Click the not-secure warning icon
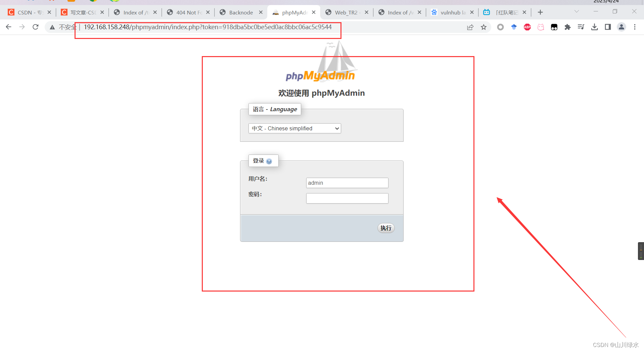 coord(52,27)
